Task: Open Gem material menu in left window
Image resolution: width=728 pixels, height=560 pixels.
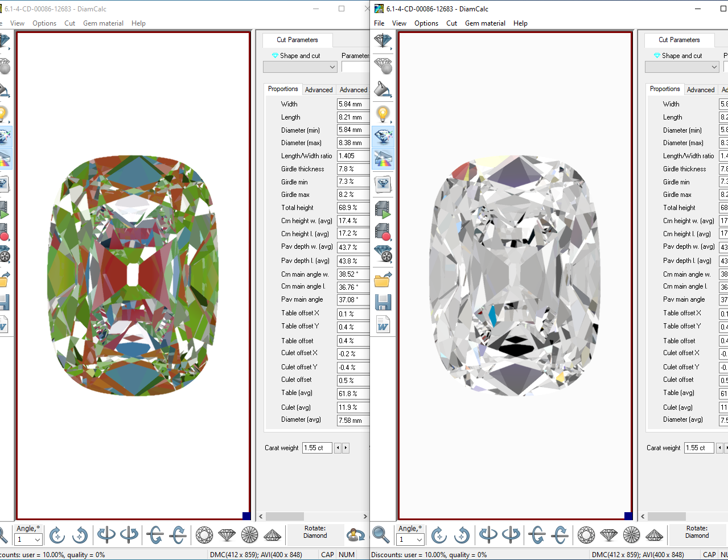Action: 103,23
